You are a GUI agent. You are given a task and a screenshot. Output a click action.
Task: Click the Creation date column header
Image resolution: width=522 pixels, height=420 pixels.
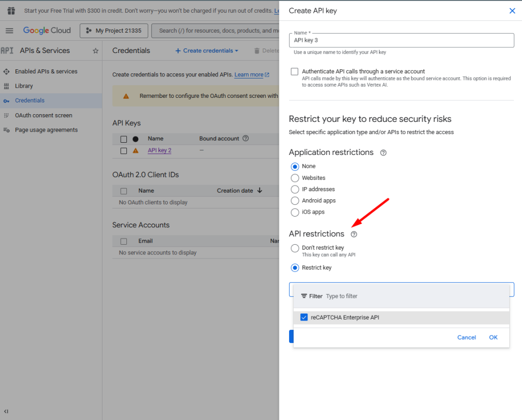tap(235, 191)
